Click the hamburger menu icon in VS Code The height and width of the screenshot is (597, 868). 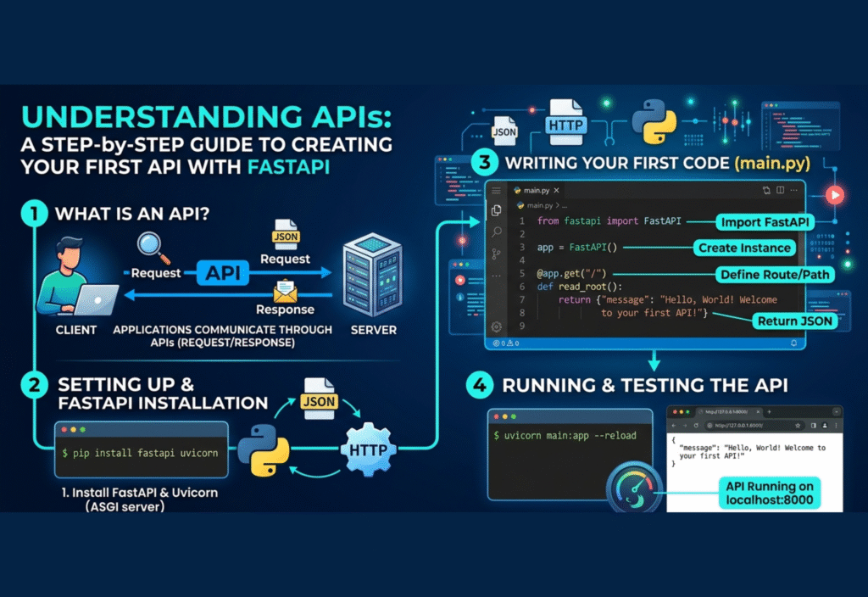click(x=495, y=190)
